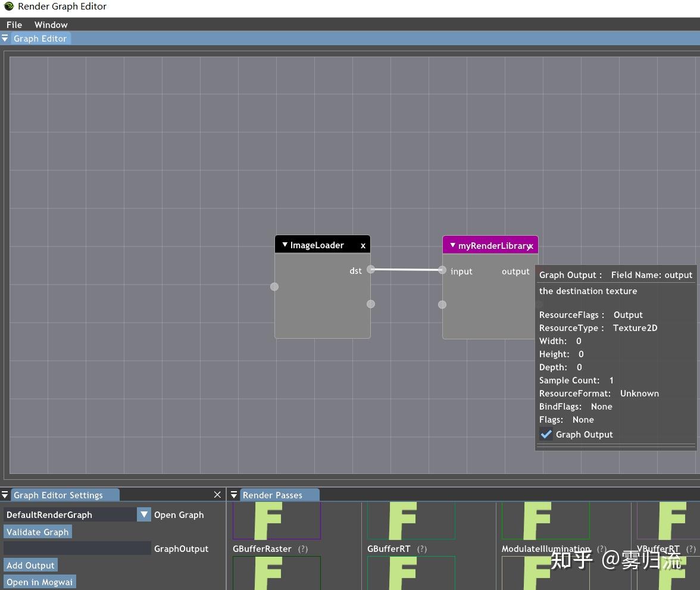
Task: Show help for GBufferRT (?) icon
Action: coord(422,549)
